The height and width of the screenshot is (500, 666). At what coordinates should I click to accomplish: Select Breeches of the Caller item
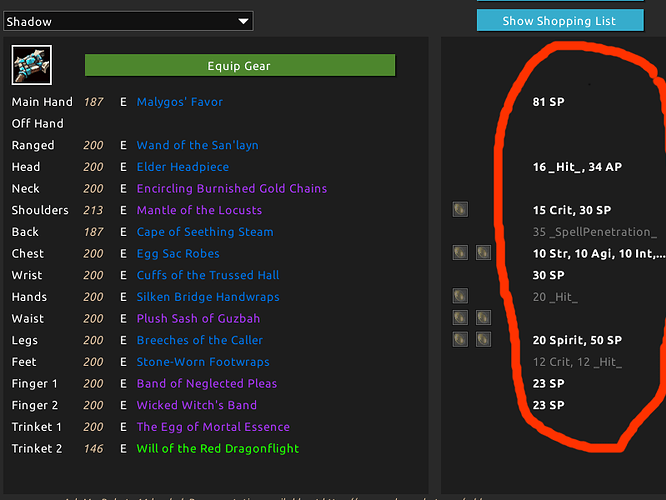pyautogui.click(x=200, y=340)
